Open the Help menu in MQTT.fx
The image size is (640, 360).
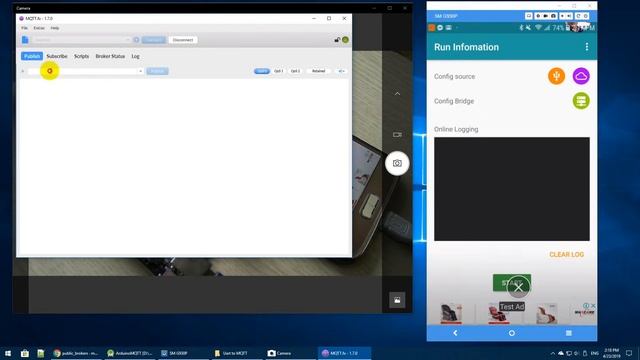(x=55, y=28)
